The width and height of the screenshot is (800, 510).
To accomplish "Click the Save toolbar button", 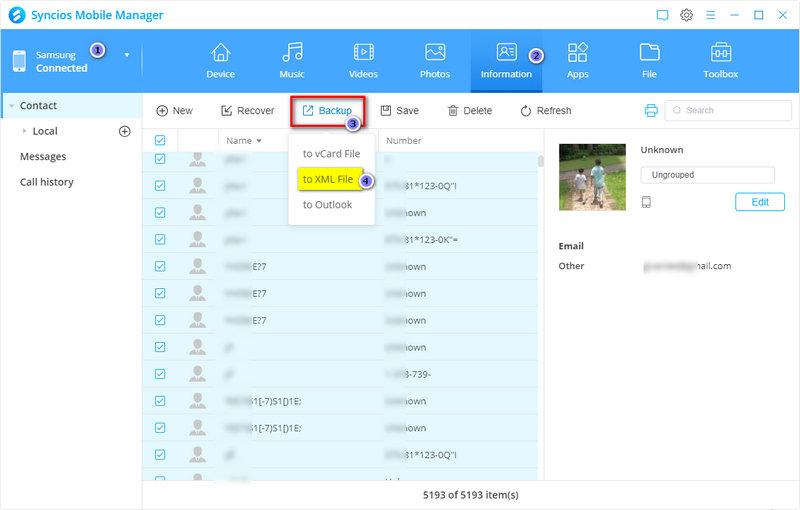I will point(399,111).
